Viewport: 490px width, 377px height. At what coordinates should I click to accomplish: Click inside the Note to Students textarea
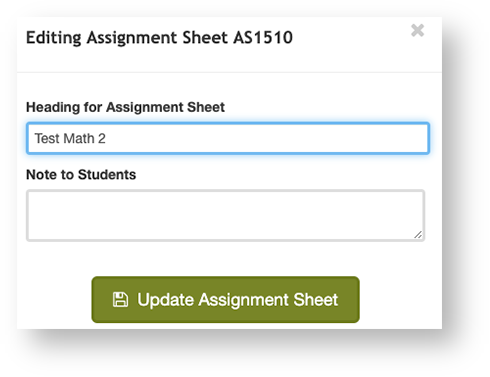pos(226,215)
